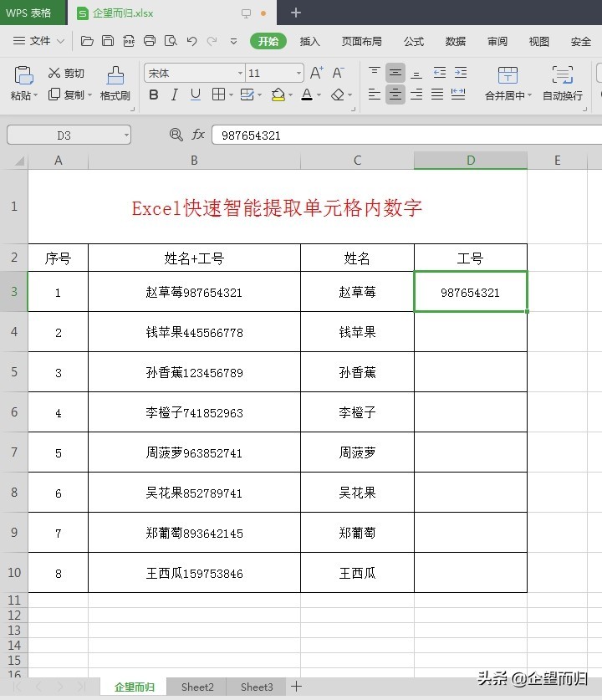Screen dimensions: 602x700
Task: Click the fx insert function icon
Action: tap(198, 135)
